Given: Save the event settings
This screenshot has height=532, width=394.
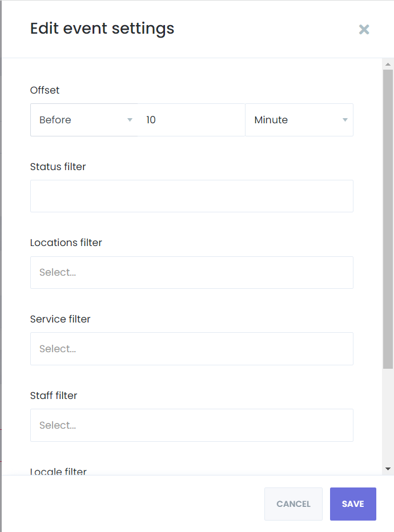Looking at the screenshot, I should pyautogui.click(x=353, y=504).
